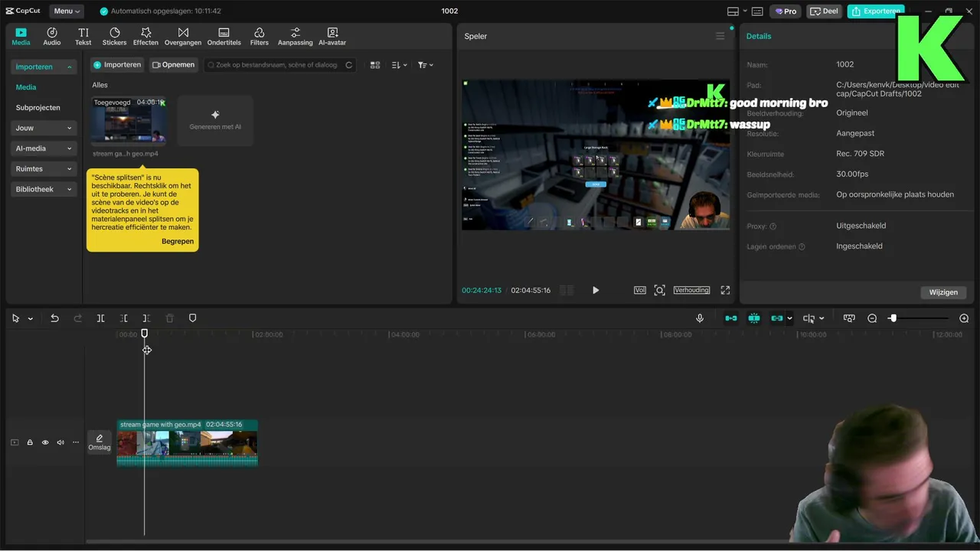
Task: Click the timeline zoom slider handle
Action: pos(893,318)
